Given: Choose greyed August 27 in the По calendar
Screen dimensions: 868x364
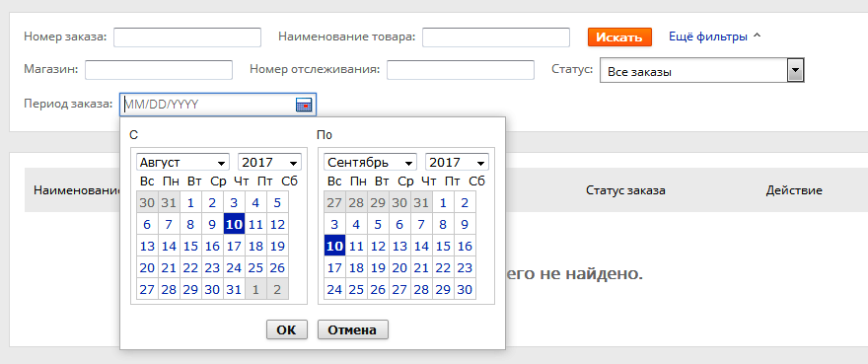Looking at the screenshot, I should (x=334, y=203).
